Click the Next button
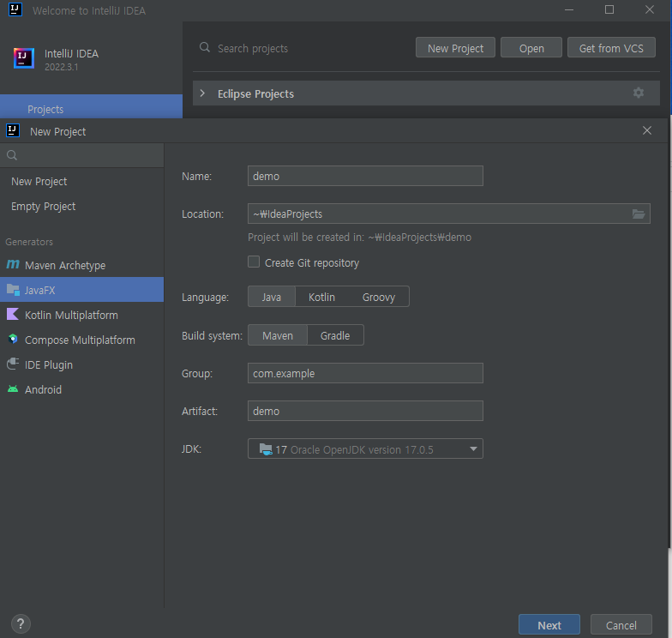Screen dimensions: 672x638 [x=549, y=624]
